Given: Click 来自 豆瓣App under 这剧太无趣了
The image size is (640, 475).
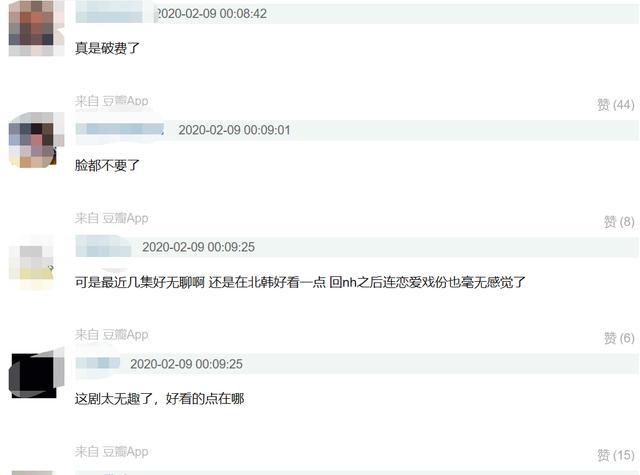Looking at the screenshot, I should [x=111, y=451].
